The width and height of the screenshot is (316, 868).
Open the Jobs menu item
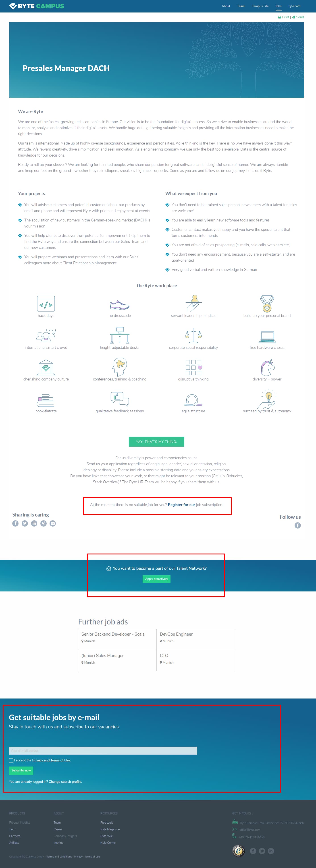click(x=278, y=6)
